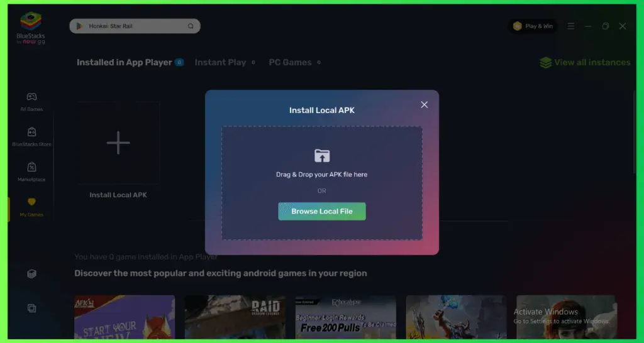Click the Google Play icon in search bar
The height and width of the screenshot is (343, 644).
(79, 26)
